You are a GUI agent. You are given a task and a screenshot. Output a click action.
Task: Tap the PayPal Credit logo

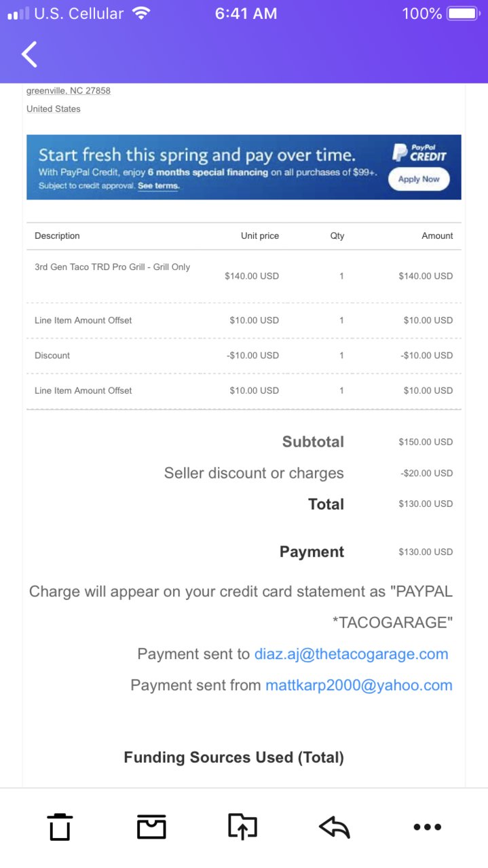(421, 153)
